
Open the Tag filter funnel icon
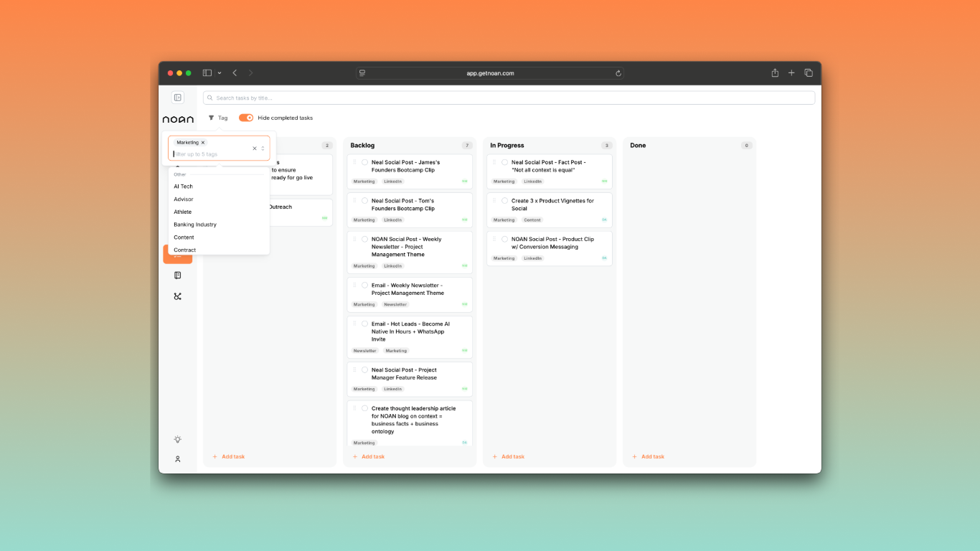(x=211, y=118)
